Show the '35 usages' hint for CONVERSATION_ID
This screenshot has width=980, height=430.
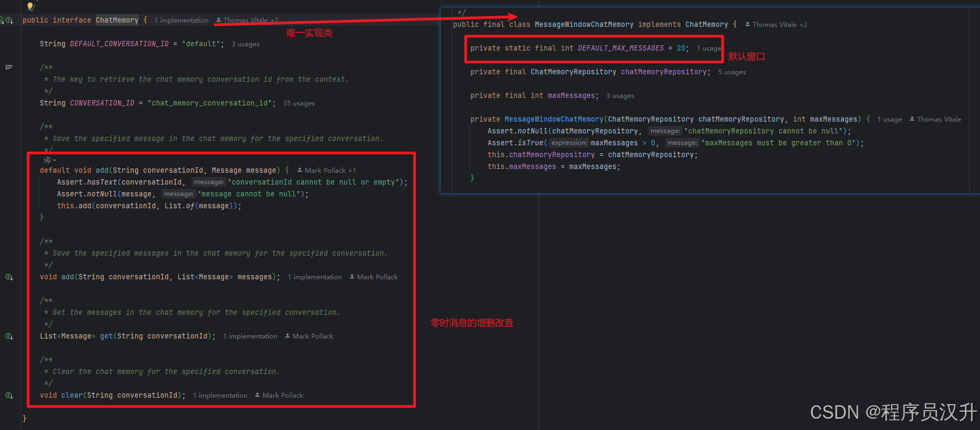tap(299, 103)
